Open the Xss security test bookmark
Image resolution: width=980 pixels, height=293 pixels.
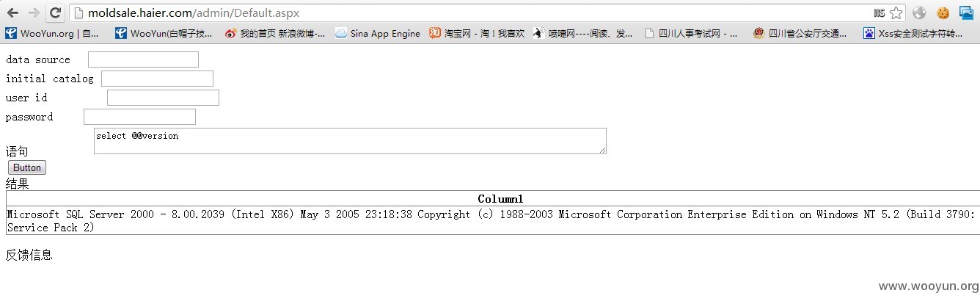tap(913, 33)
